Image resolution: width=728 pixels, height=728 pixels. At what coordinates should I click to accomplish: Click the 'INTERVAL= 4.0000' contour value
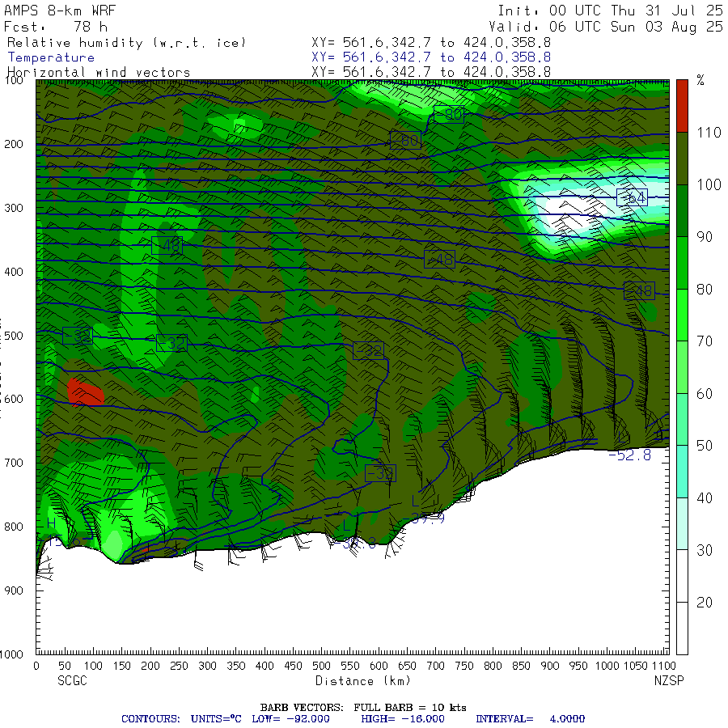pos(530,719)
